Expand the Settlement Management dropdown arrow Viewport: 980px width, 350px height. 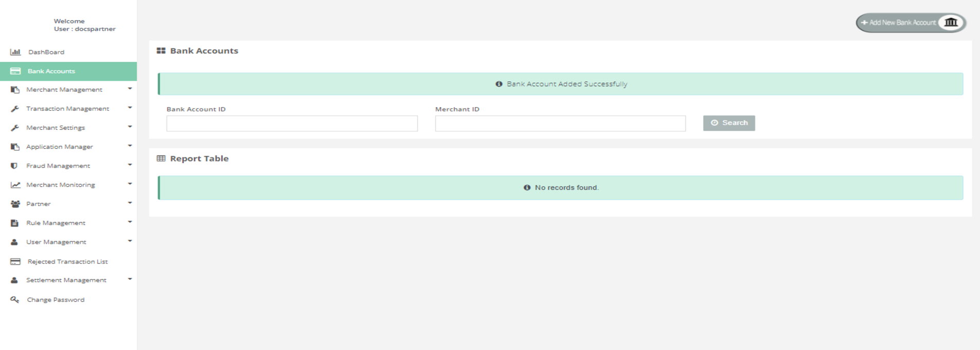[130, 279]
